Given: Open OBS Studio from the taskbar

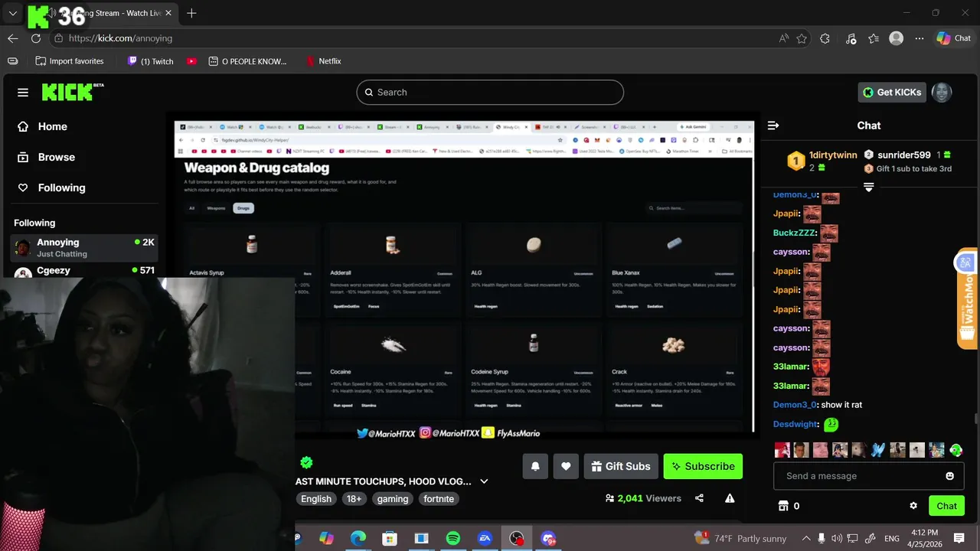Looking at the screenshot, I should point(517,539).
